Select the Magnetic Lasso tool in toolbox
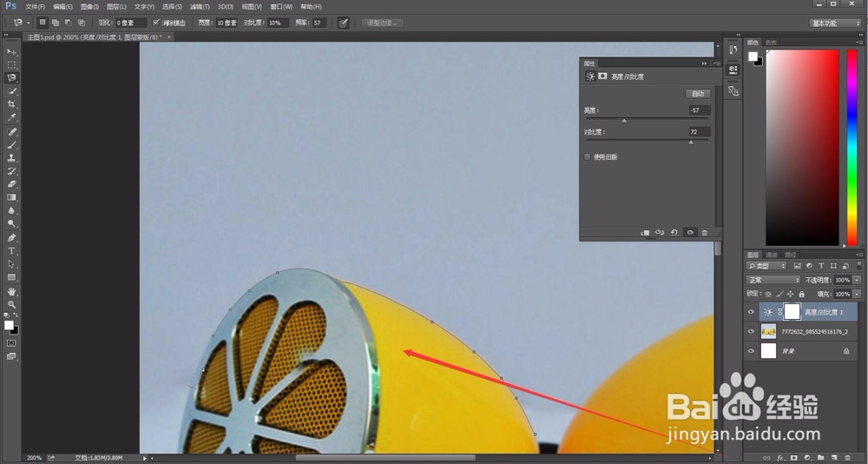 coord(11,78)
